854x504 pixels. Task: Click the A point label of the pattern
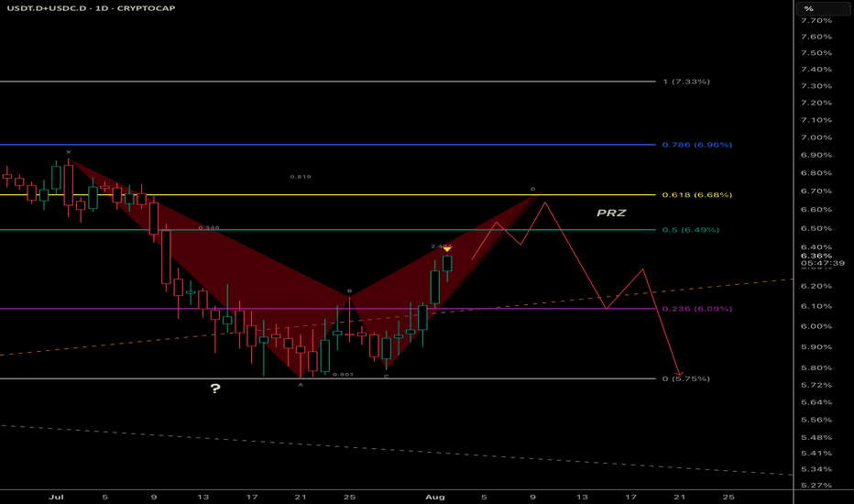coord(301,385)
